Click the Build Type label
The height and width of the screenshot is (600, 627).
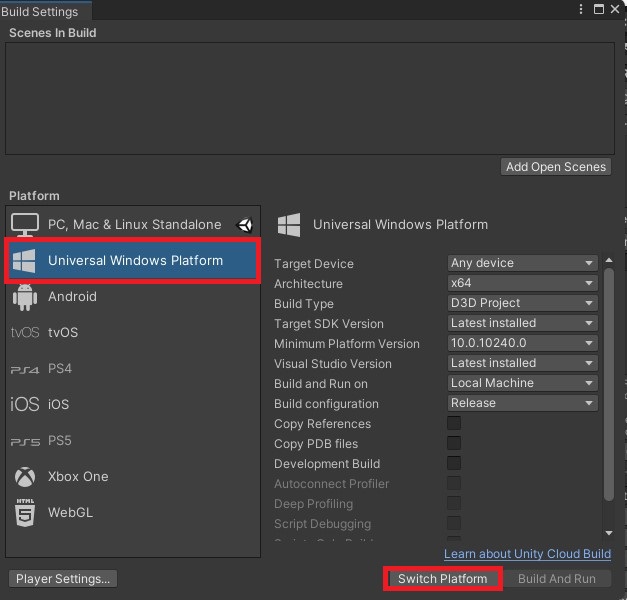click(304, 304)
